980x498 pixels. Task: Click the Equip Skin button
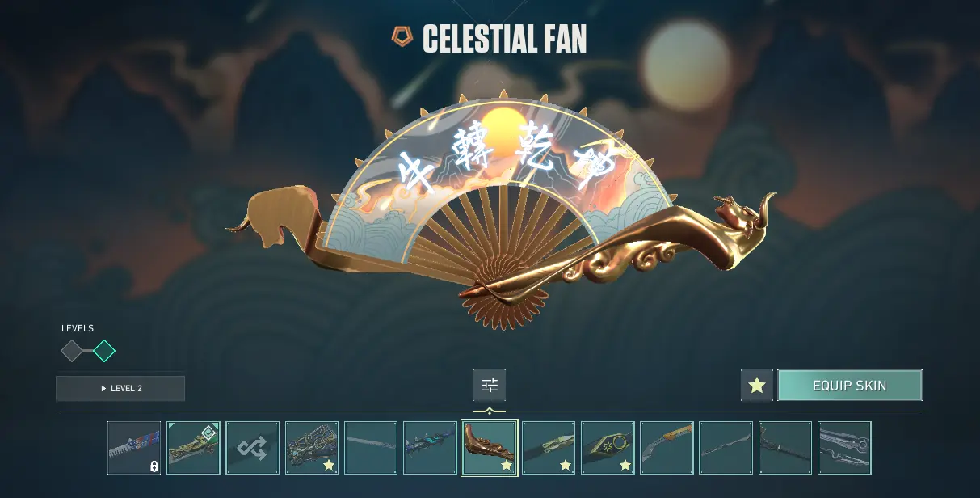point(850,386)
